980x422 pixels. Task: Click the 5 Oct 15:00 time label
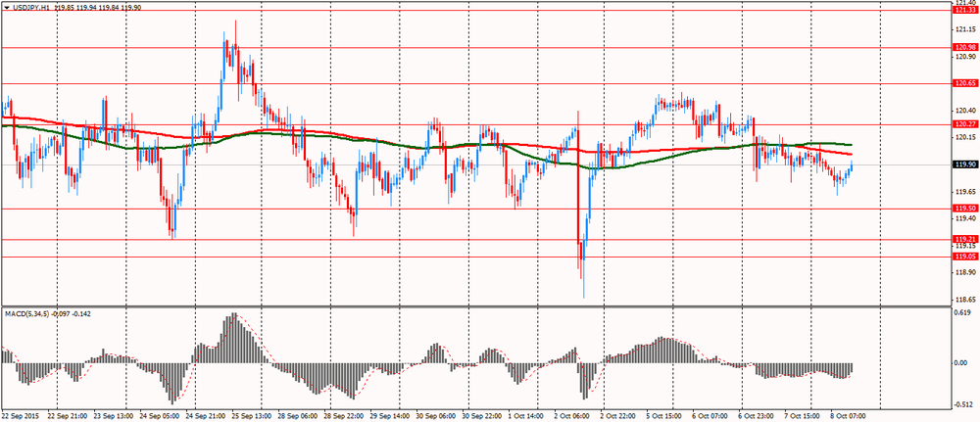[x=663, y=414]
